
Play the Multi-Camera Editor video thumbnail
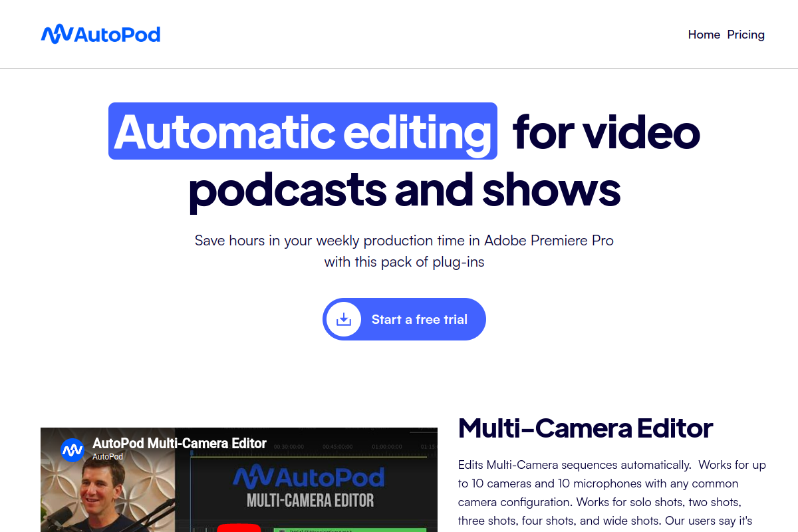[239, 480]
